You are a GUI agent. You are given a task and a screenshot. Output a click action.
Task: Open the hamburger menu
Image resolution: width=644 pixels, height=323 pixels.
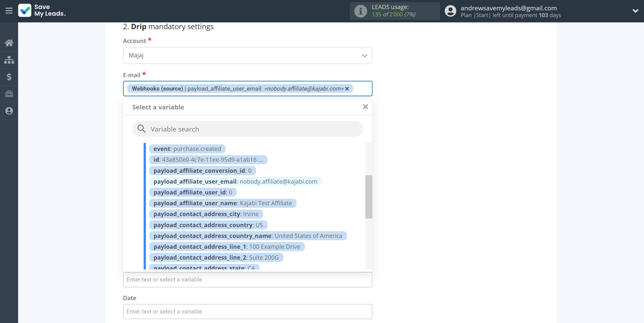[9, 11]
